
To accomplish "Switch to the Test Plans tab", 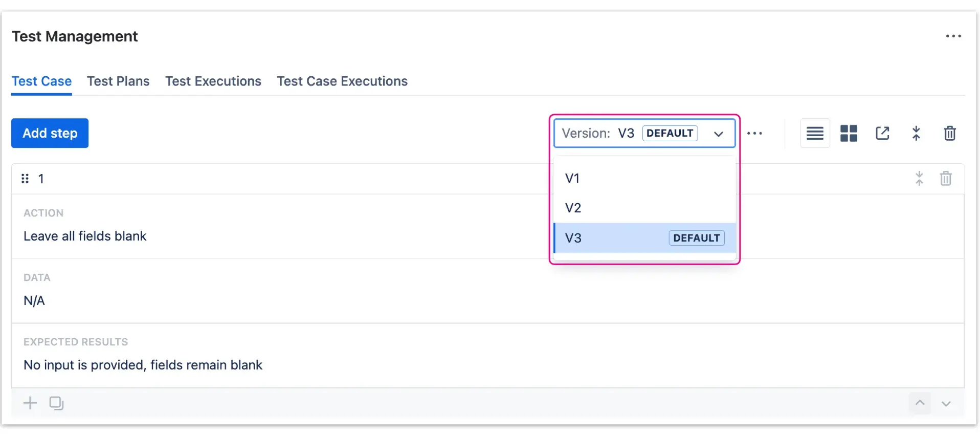I will [118, 81].
